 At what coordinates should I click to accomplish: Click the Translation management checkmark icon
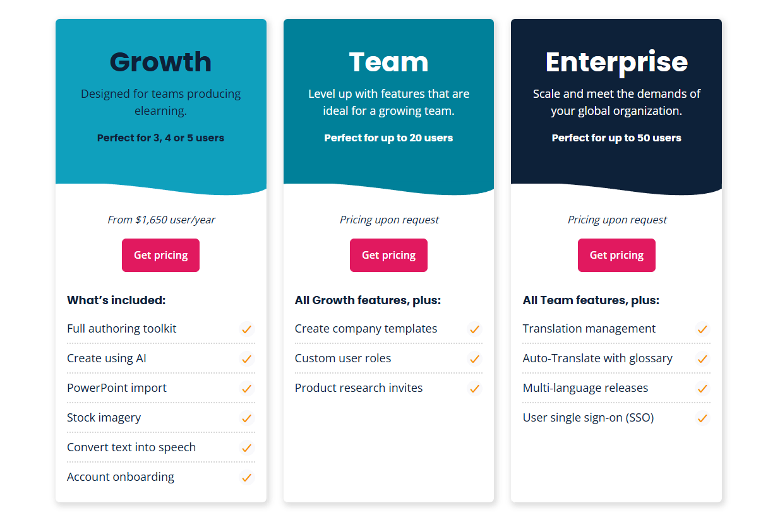(x=702, y=329)
